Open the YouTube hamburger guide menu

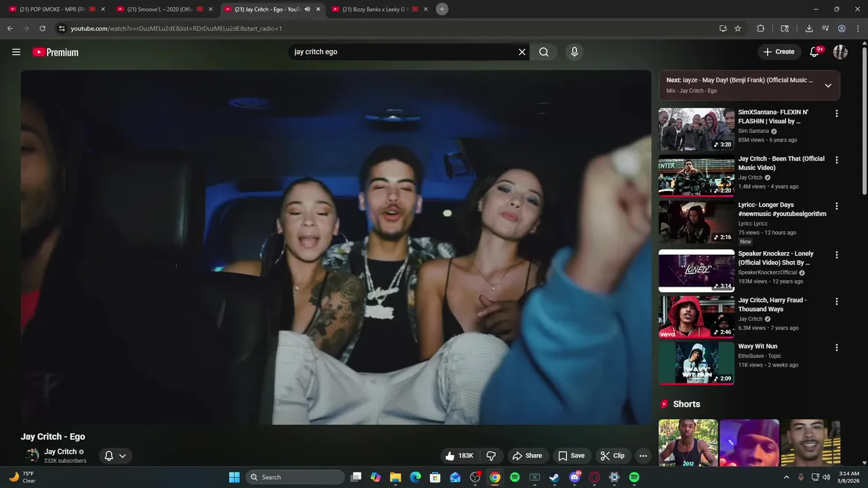tap(16, 52)
